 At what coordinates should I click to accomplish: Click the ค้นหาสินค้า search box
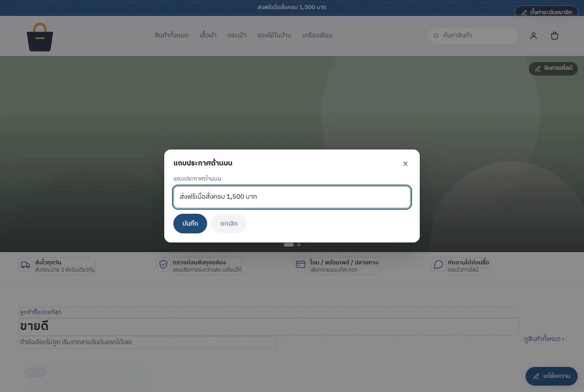pyautogui.click(x=473, y=36)
